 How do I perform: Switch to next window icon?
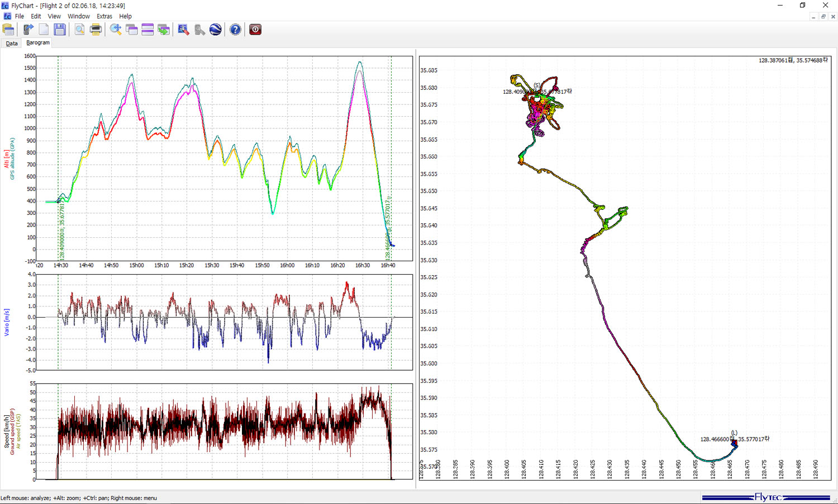click(164, 30)
